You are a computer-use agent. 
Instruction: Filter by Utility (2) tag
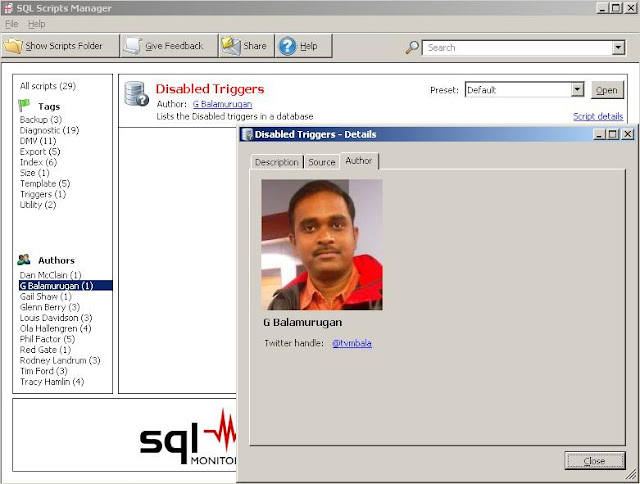coord(38,204)
